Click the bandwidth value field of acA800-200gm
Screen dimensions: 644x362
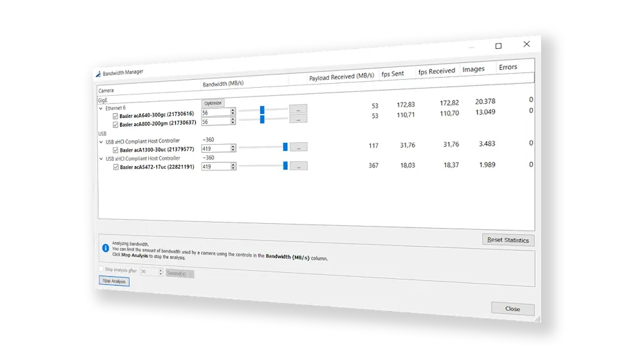click(215, 121)
